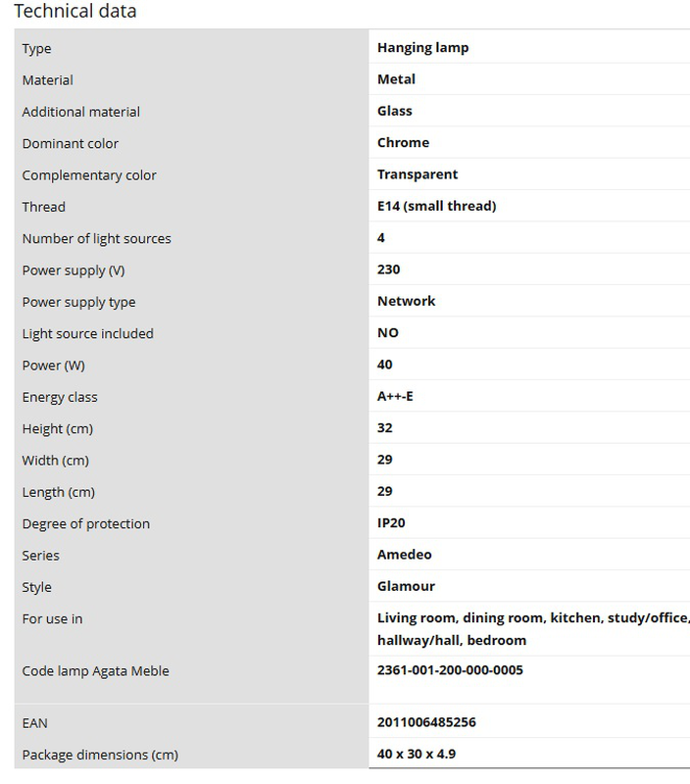Click the Amedeo series value
Screen dimensions: 690x784
404,555
